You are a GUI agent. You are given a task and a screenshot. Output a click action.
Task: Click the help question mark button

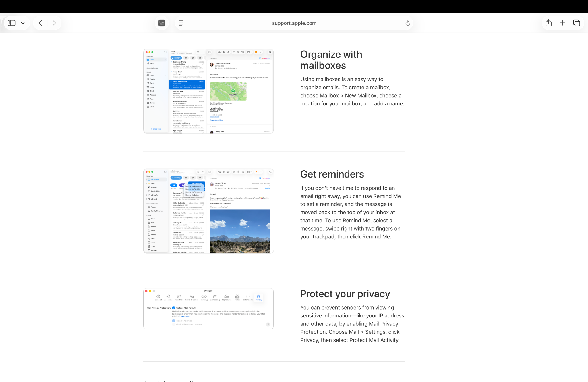pos(268,325)
